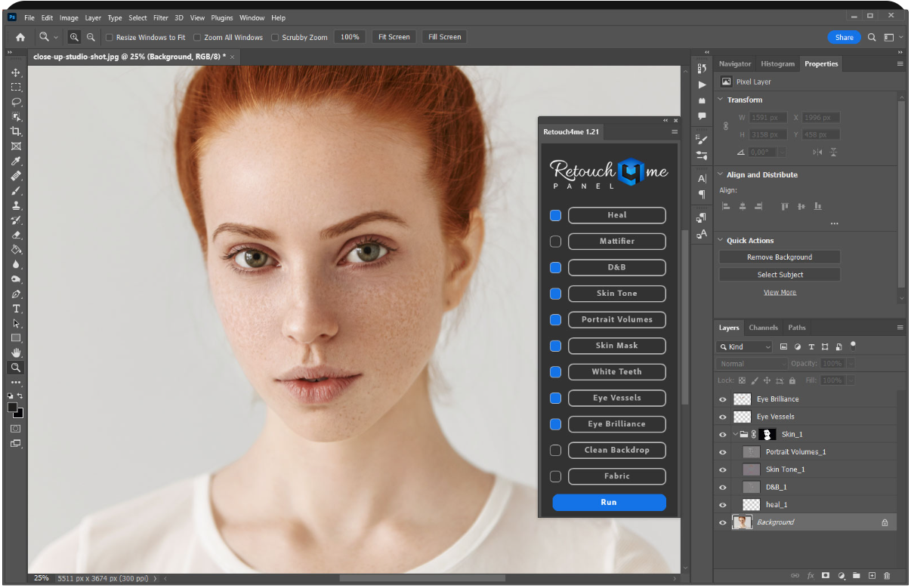Switch to the Paths tab

coord(797,328)
